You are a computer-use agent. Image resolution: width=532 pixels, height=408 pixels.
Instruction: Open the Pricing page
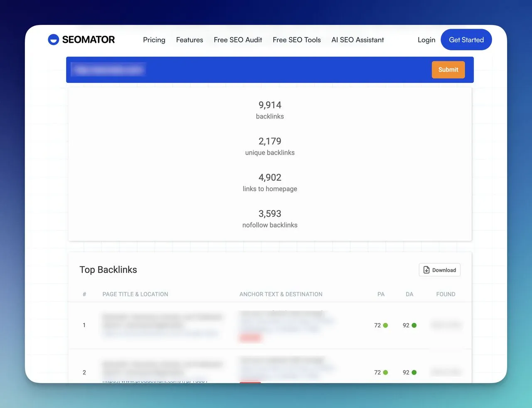click(154, 40)
